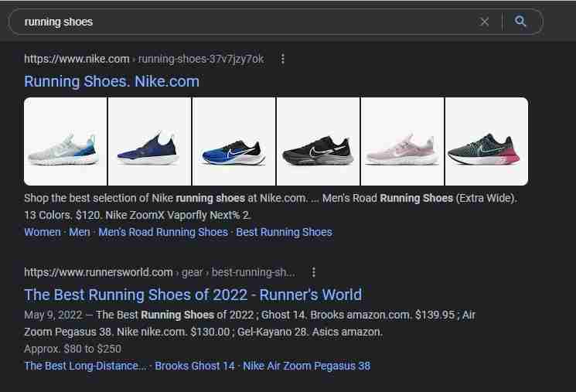This screenshot has height=392, width=576.
Task: Follow the 'Men' sitelink
Action: click(x=80, y=232)
